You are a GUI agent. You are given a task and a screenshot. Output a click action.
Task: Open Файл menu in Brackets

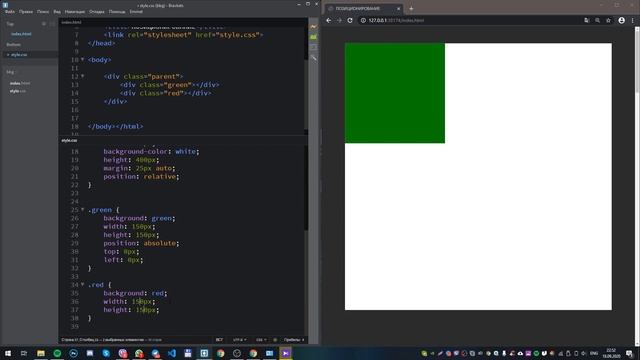10,12
